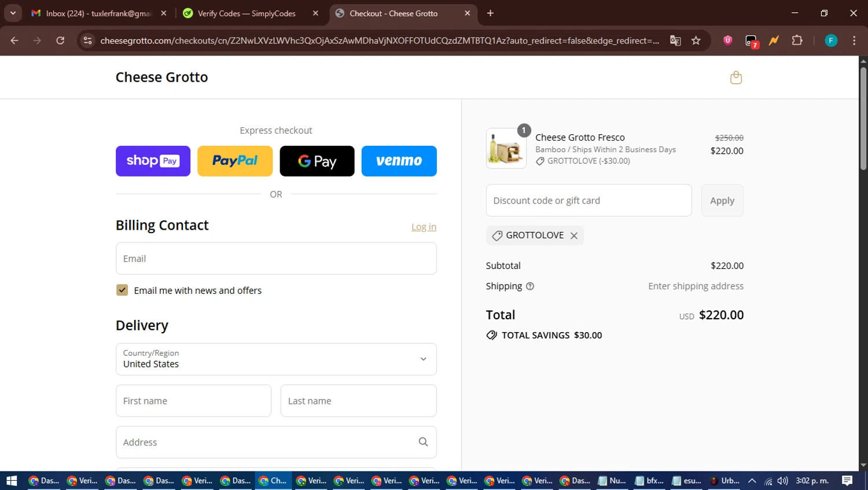The image size is (868, 490).
Task: Open the network Wi-Fi tray icon
Action: (768, 481)
